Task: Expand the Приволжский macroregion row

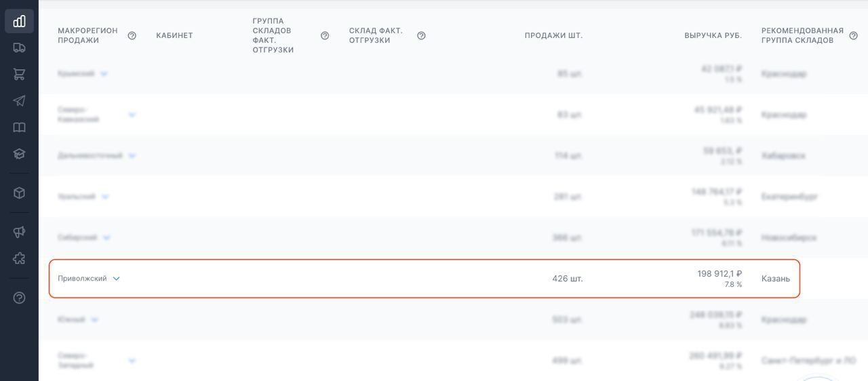Action: coord(116,279)
